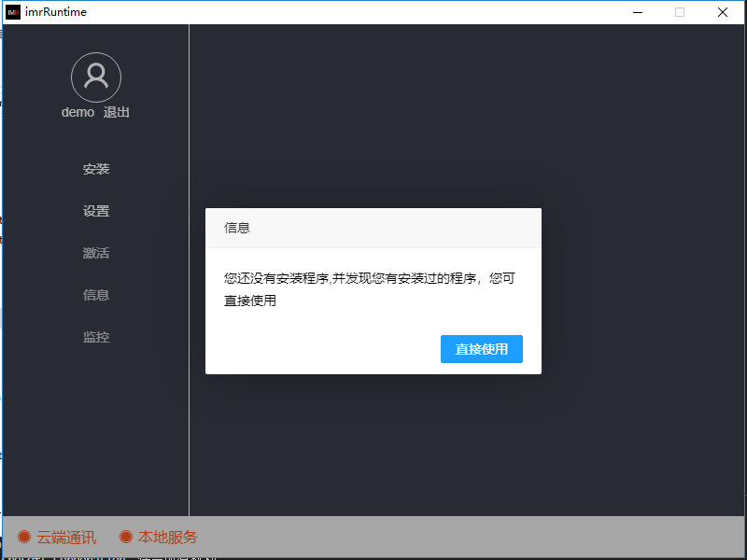Click the imrRuntime app icon in title bar
Viewport: 747px width, 560px height.
click(13, 12)
